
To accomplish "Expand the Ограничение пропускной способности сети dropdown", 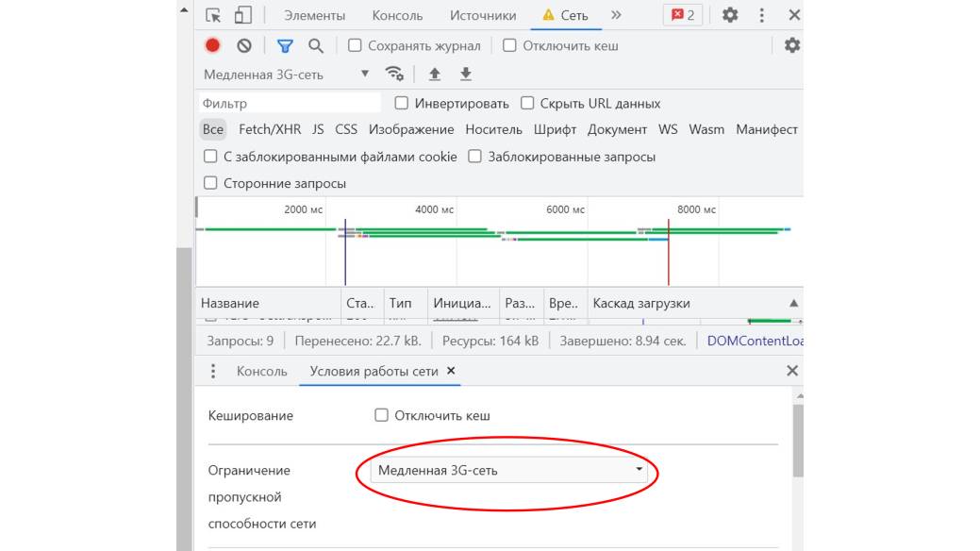I will tap(507, 470).
